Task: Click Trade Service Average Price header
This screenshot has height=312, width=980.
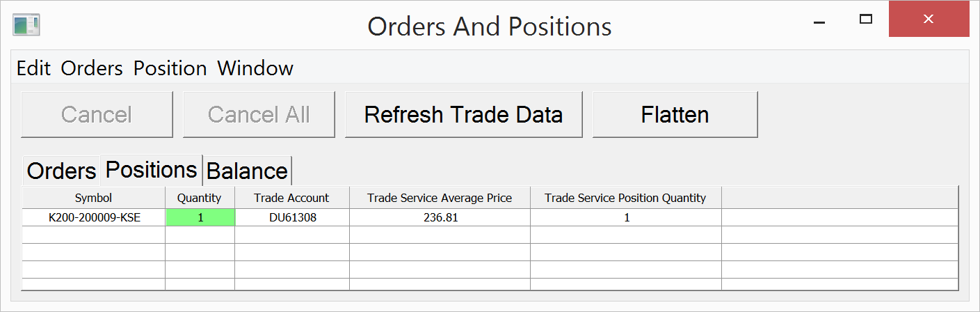Action: [440, 198]
